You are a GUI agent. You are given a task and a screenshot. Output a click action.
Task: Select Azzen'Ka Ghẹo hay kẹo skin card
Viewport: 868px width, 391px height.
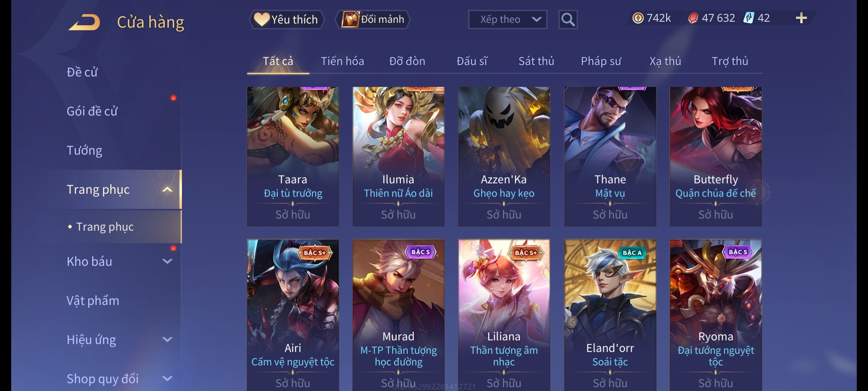click(504, 156)
